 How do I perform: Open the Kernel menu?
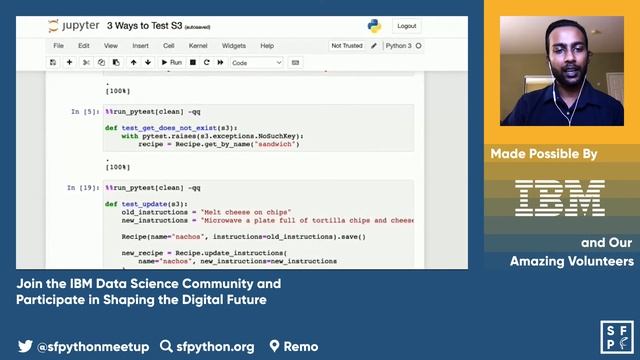coord(198,46)
